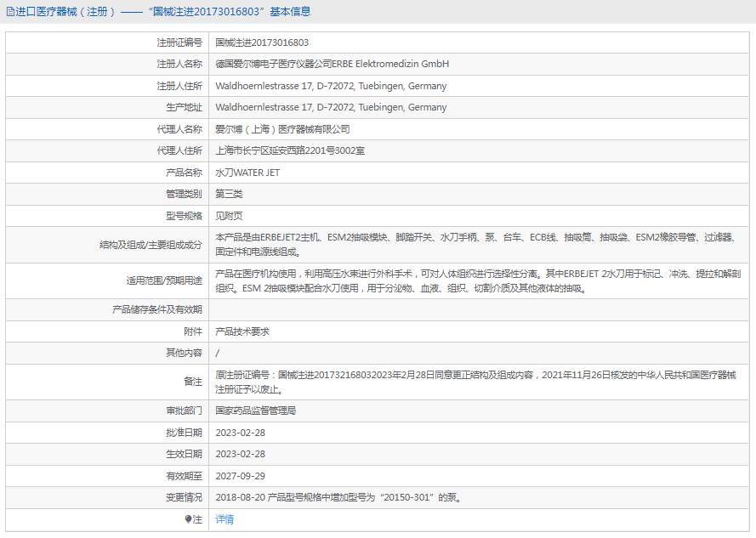Click the 变更情况 label
This screenshot has width=756, height=538.
point(185,497)
